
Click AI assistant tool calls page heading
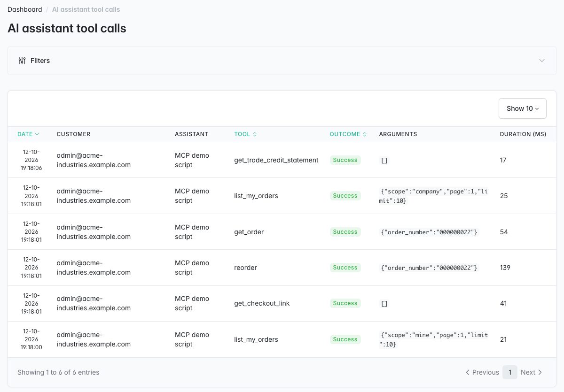67,28
